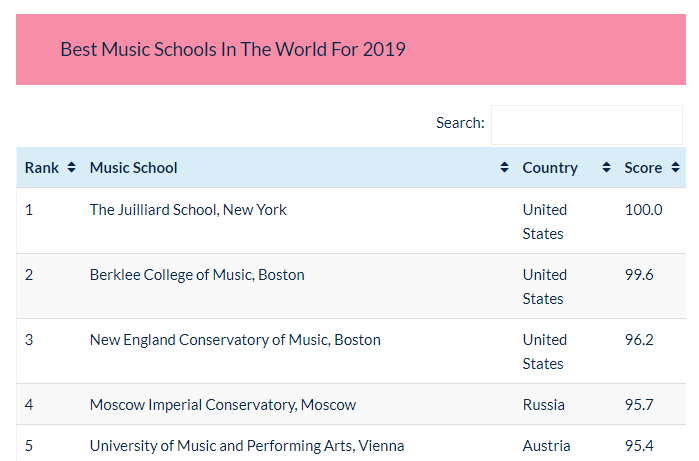Click the Search input field
This screenshot has height=461, width=699.
click(x=586, y=124)
